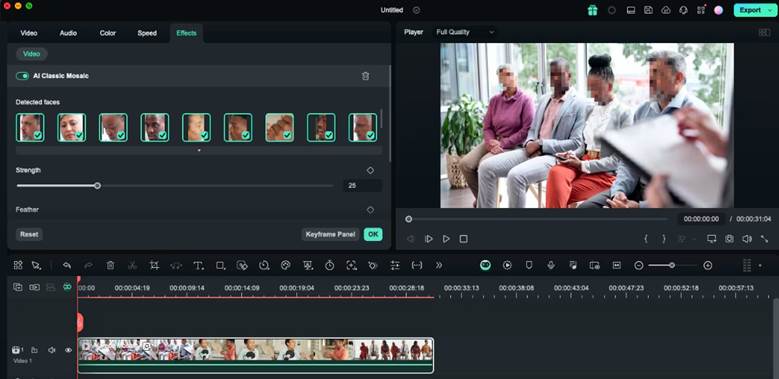Click the timeline auto ripple link icon

click(x=67, y=287)
